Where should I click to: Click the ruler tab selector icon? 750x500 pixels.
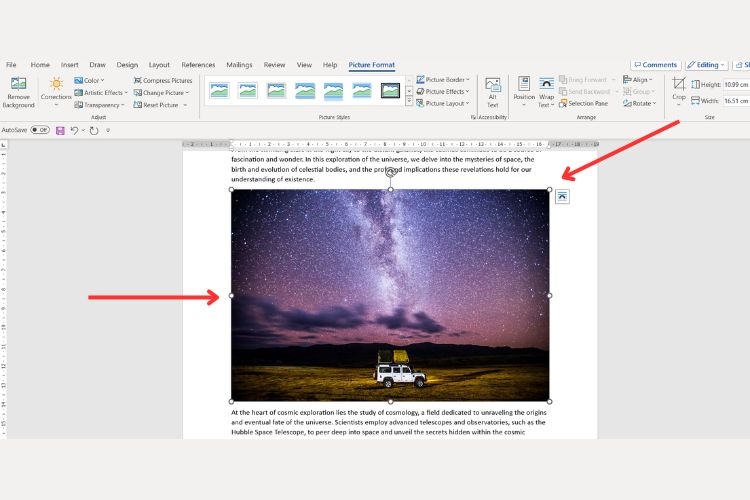[x=4, y=144]
